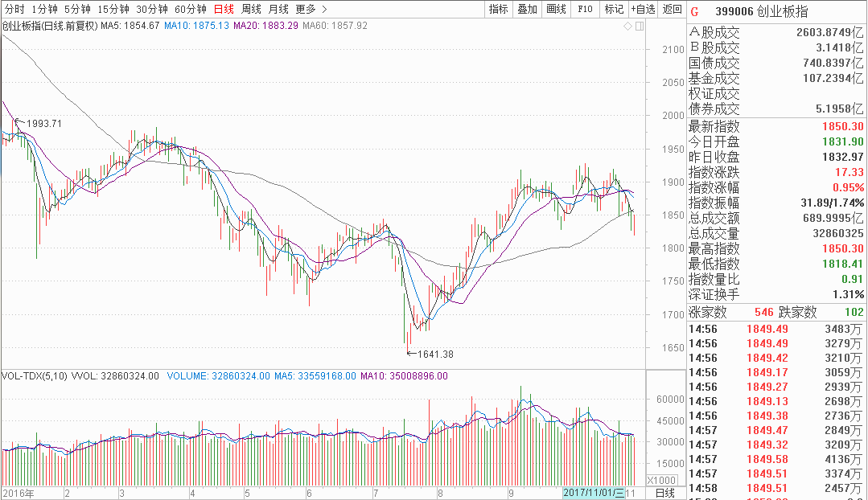The image size is (868, 500).
Task: Switch to the 分时 intraday view
Action: click(x=14, y=10)
